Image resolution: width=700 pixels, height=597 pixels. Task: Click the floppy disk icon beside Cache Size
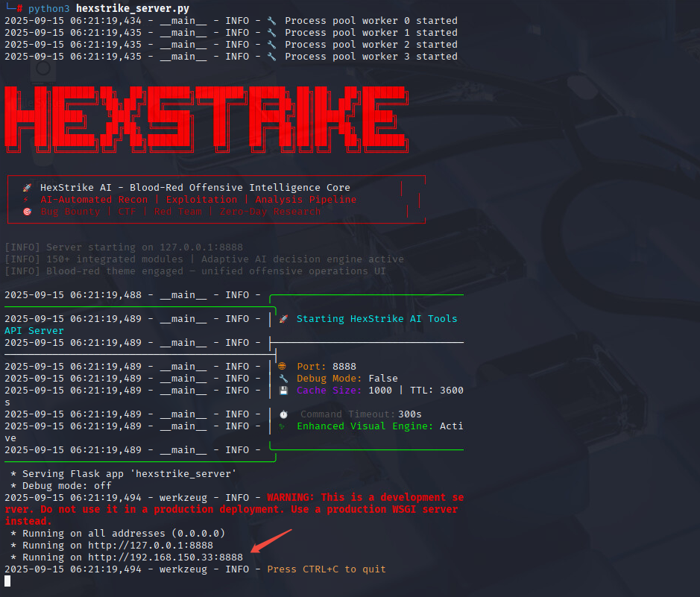click(x=283, y=391)
